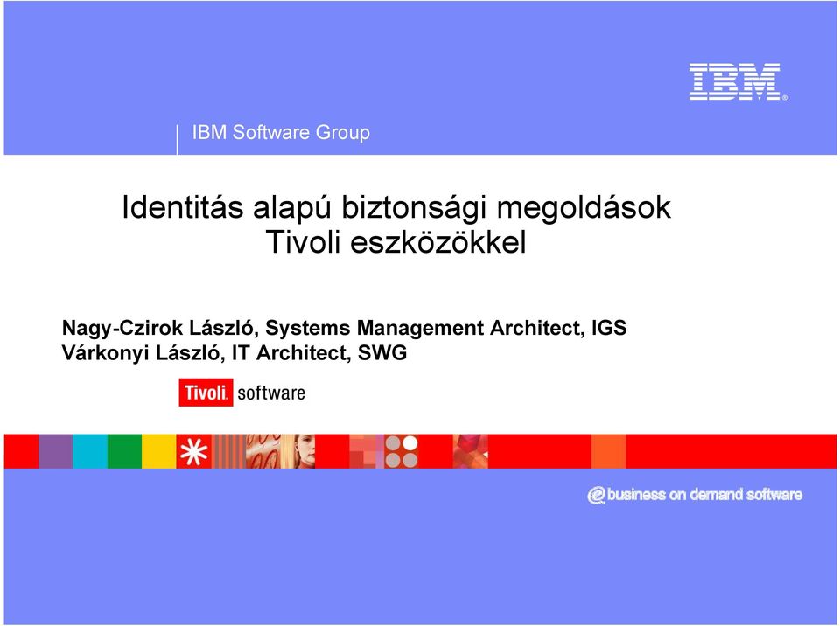Click the 'Tivoli eszközökkel' title line
This screenshot has height=626, width=840.
tap(396, 242)
